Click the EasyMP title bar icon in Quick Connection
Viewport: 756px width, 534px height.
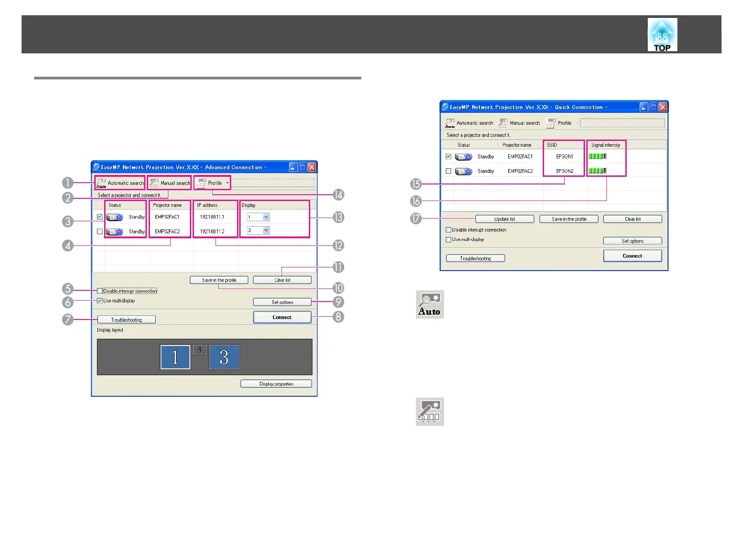pos(445,107)
